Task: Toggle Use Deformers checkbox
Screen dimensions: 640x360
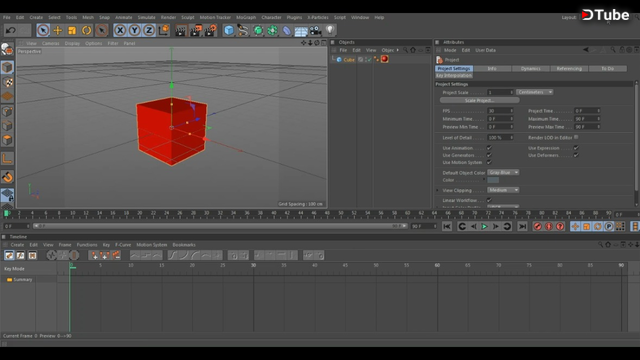Action: (x=576, y=155)
